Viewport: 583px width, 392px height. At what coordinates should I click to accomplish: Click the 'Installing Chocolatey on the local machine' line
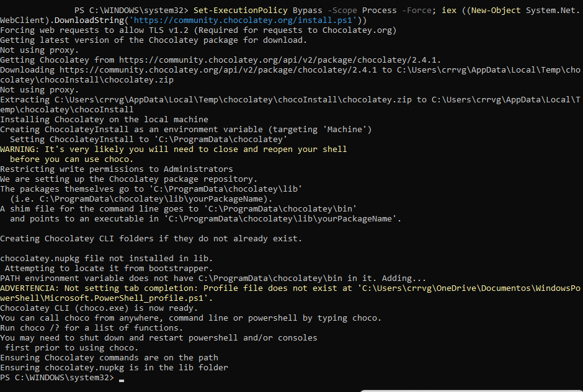pyautogui.click(x=104, y=120)
